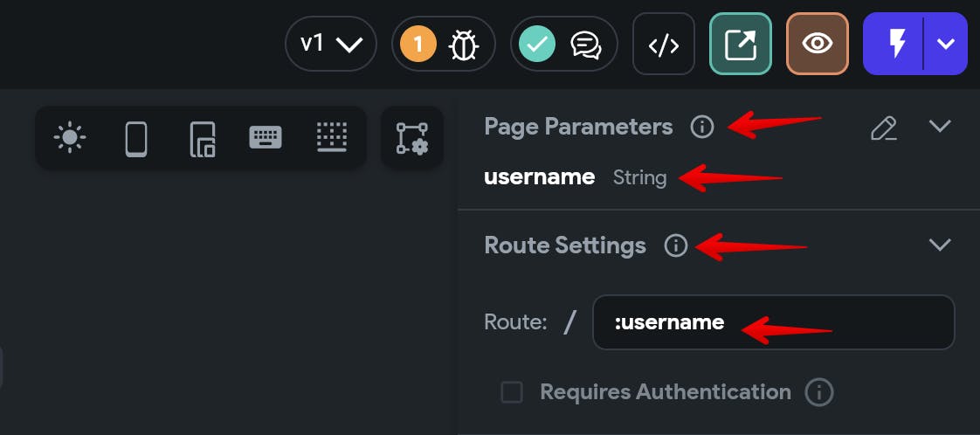Enable the Requires Authentication checkbox
The image size is (980, 435).
click(x=512, y=392)
